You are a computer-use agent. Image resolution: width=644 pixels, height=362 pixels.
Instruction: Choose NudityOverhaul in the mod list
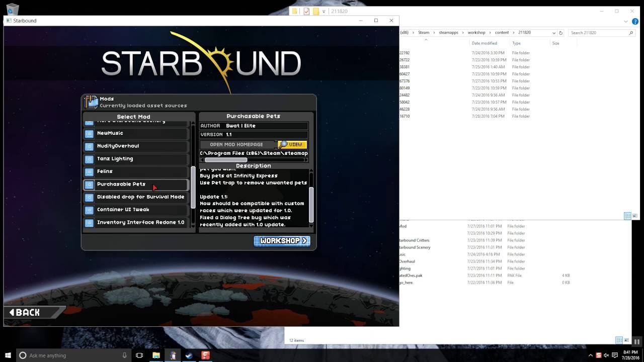136,146
